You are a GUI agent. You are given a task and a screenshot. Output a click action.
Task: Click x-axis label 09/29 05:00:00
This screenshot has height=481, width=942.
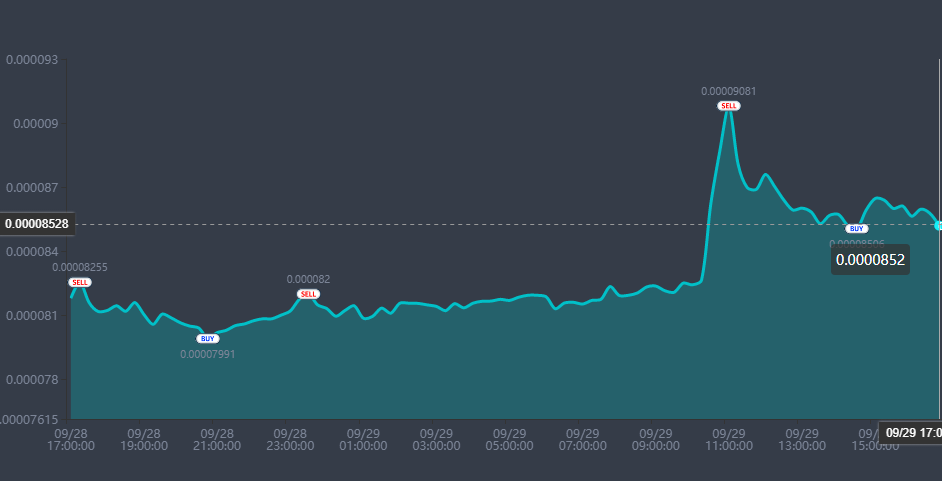509,440
